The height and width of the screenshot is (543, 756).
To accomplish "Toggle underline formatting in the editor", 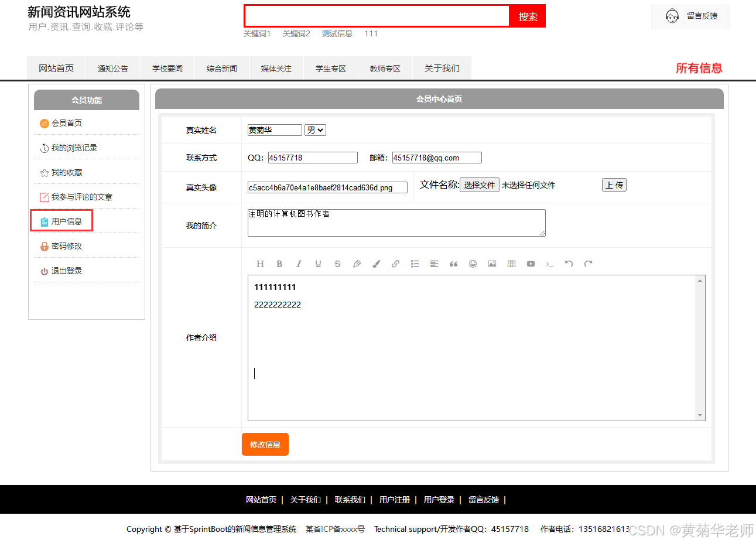I will (x=318, y=264).
